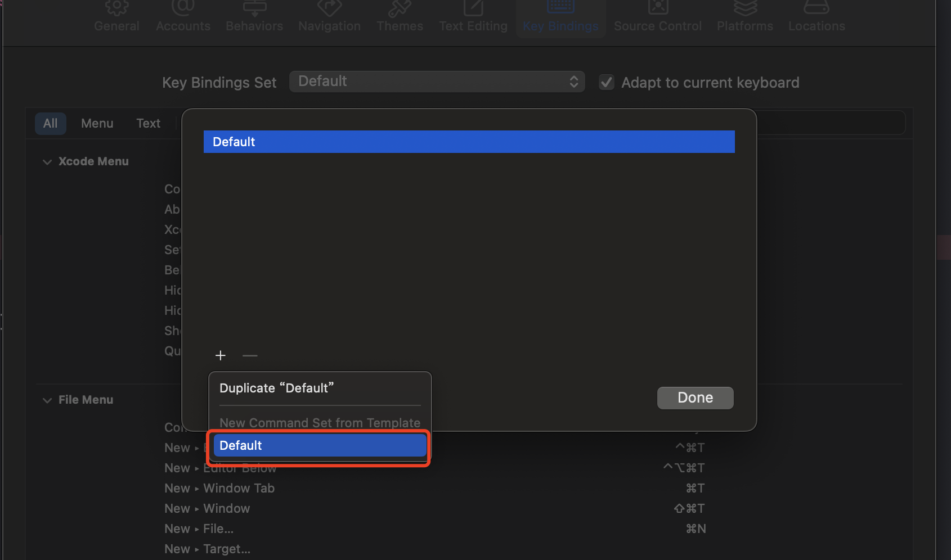
Task: Open the General settings pane
Action: coord(116,17)
